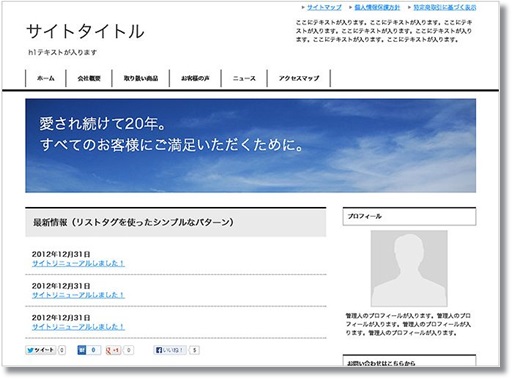Open the ニュース navigation item
This screenshot has width=512, height=379.
[x=244, y=78]
